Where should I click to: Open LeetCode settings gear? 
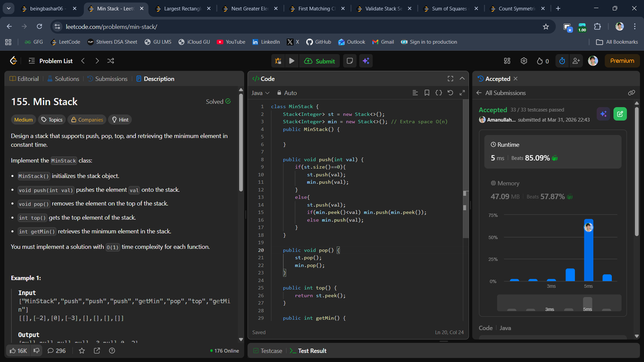(524, 61)
